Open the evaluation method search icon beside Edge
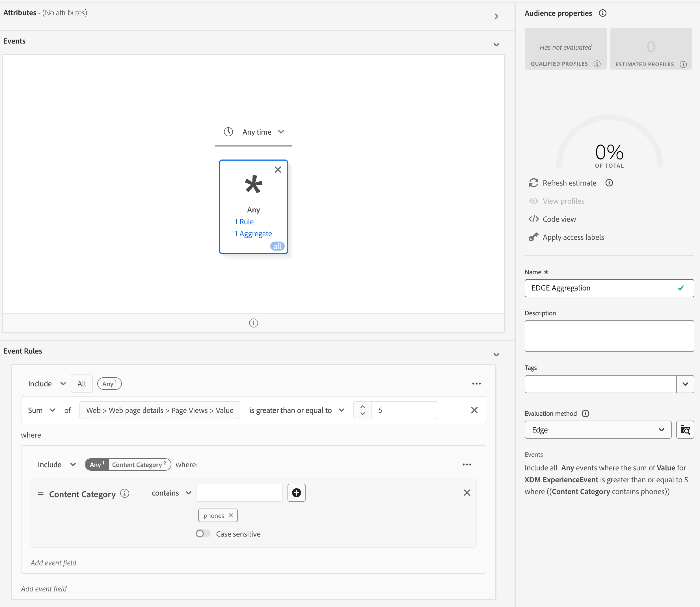Screen dimensions: 700x607 coord(686,429)
